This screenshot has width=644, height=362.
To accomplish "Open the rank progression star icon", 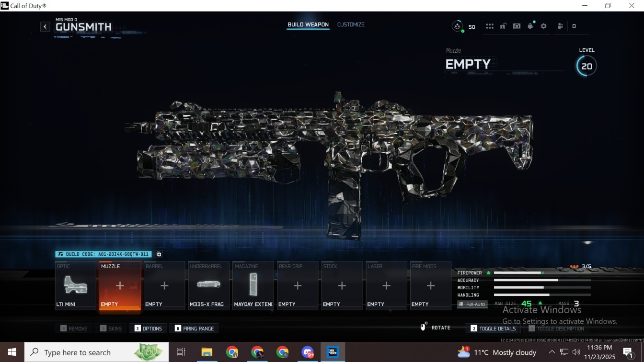I will [x=457, y=26].
